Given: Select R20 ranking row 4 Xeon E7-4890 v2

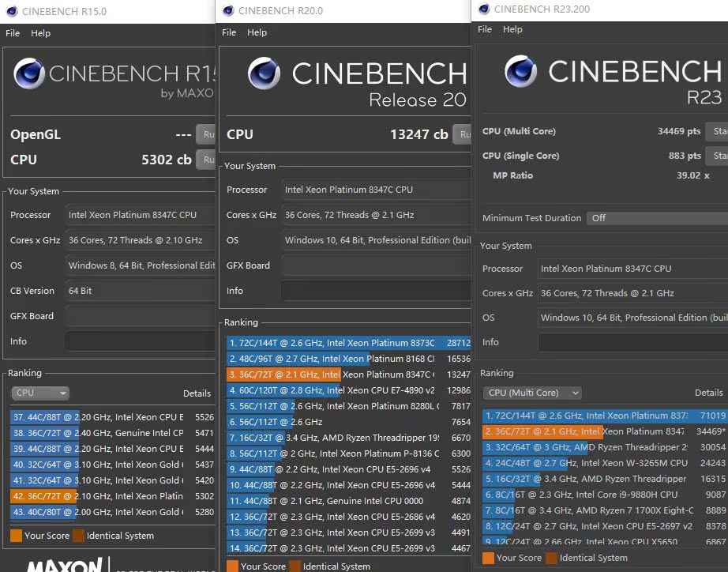Looking at the screenshot, I should [349, 390].
